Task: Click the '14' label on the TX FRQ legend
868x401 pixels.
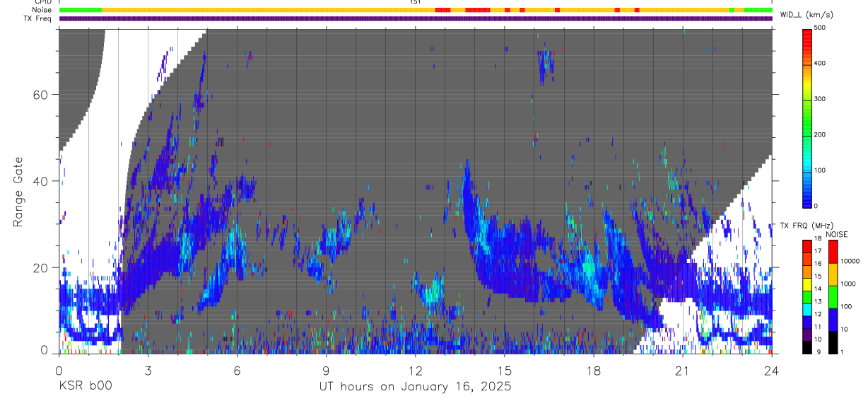Action: pyautogui.click(x=818, y=289)
